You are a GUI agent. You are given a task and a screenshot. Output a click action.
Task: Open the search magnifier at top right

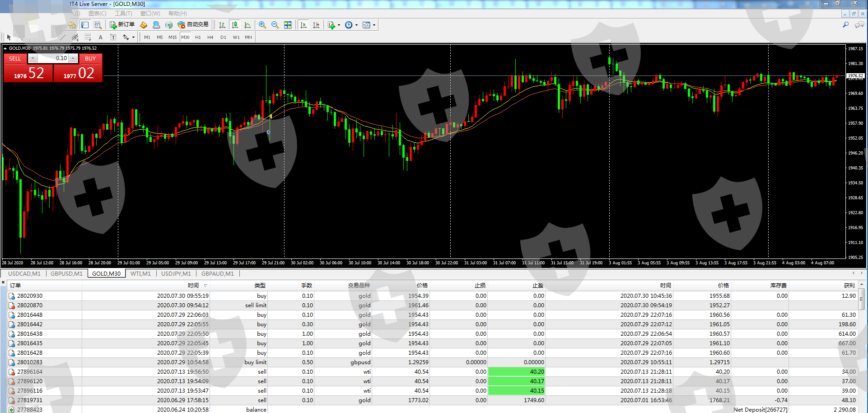[x=845, y=25]
